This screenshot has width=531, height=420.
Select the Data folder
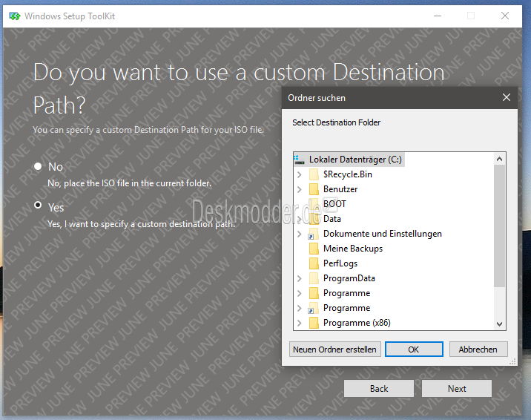tap(332, 219)
